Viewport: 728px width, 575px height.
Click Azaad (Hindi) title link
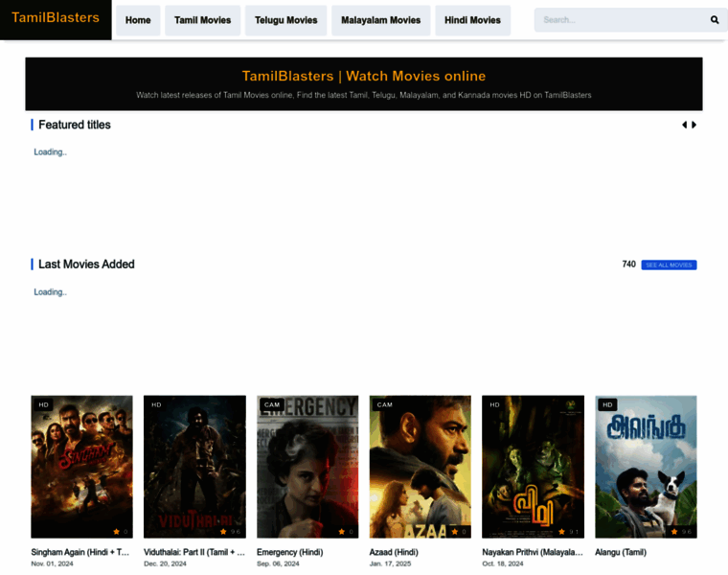394,552
